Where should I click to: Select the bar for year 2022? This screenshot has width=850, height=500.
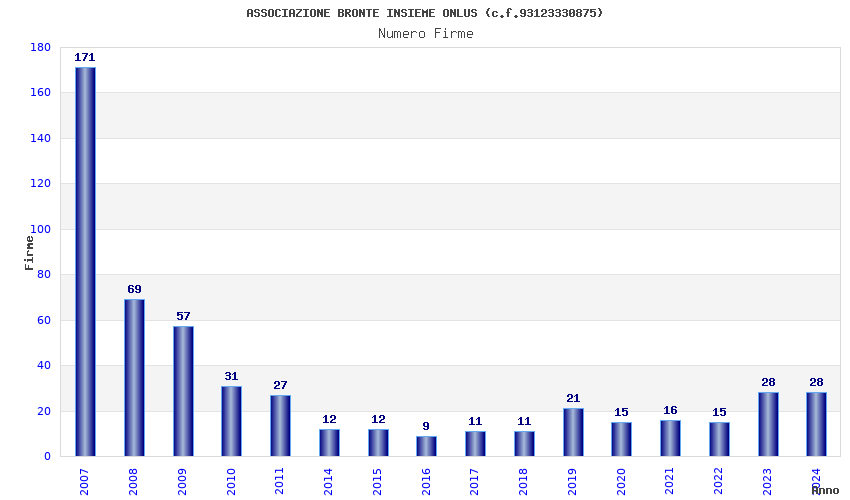(x=719, y=439)
